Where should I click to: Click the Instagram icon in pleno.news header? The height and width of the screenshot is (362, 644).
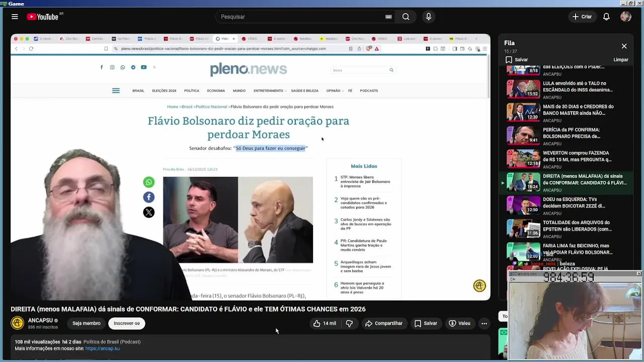coord(112,67)
